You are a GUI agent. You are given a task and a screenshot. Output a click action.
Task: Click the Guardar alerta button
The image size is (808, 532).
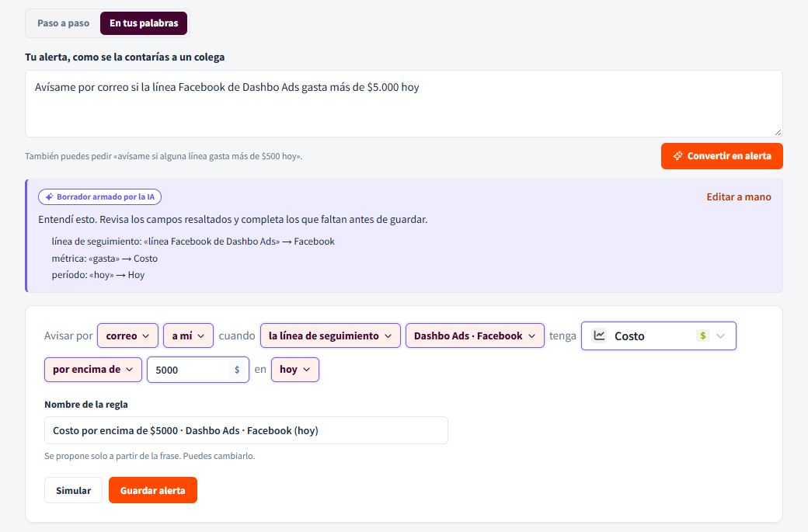coord(152,490)
